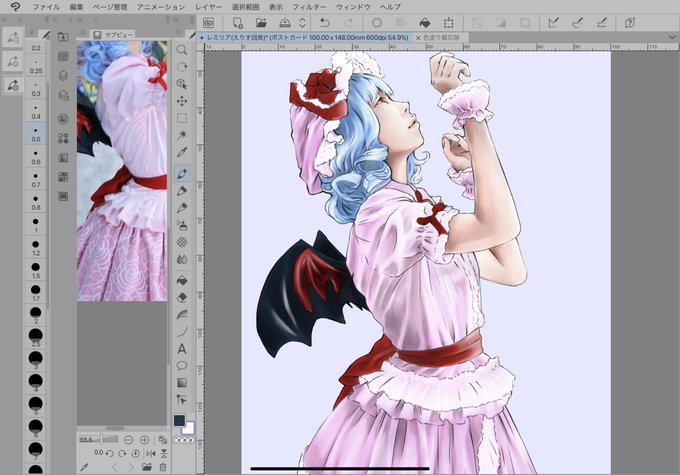Viewport: 680px width, 475px height.
Task: Pick the white sub color swatch
Action: tap(189, 428)
